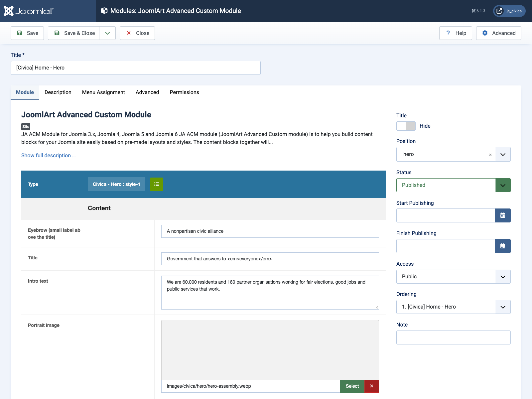
Task: Click the Joomla version 6.1.3 indicator
Action: pos(478,11)
